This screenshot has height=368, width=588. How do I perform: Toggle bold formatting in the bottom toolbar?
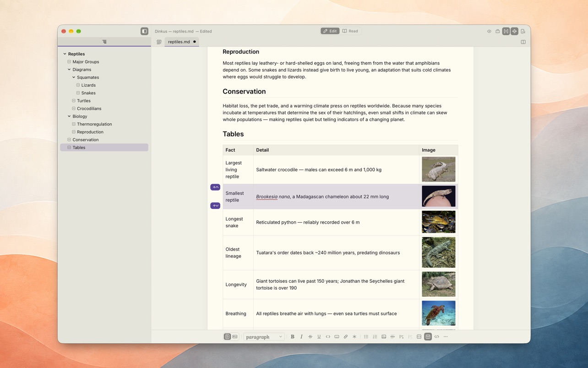coord(293,337)
